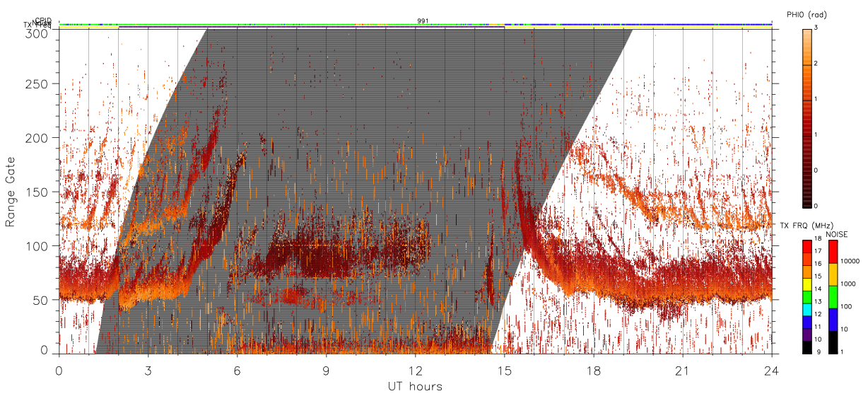
Task: Pick the green swatch in the NOISE legend
Action: coord(833,297)
